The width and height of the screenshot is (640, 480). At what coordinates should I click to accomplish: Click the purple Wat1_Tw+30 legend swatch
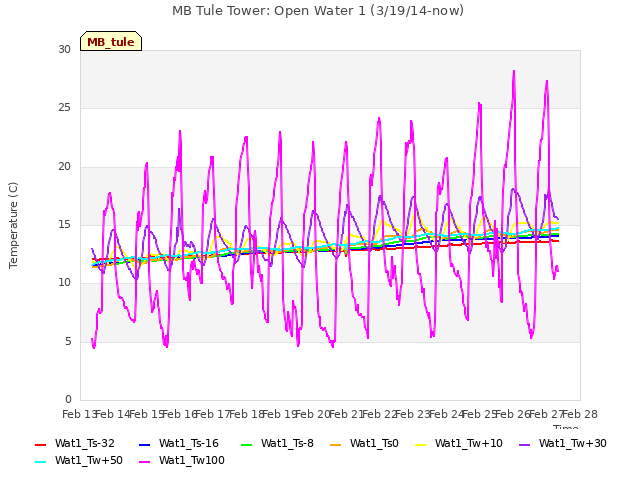524,444
